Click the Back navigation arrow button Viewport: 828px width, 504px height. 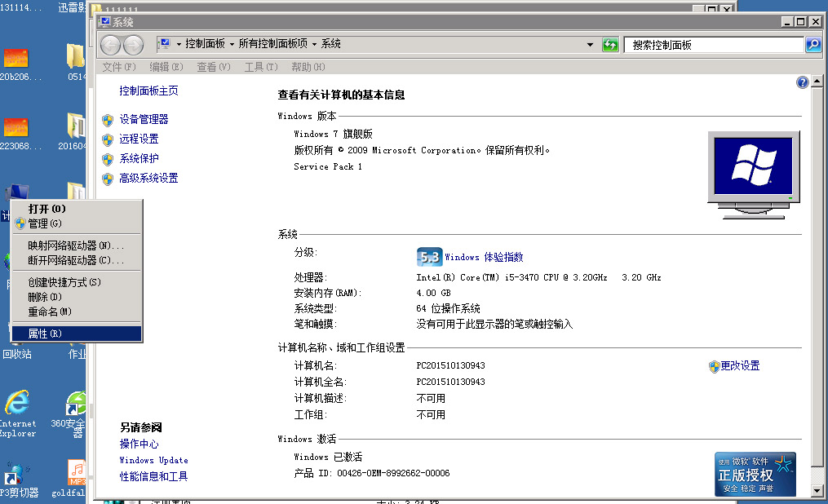point(110,45)
